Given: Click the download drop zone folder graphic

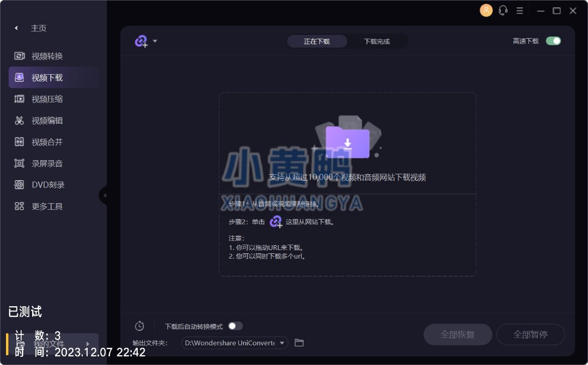Looking at the screenshot, I should (x=347, y=142).
